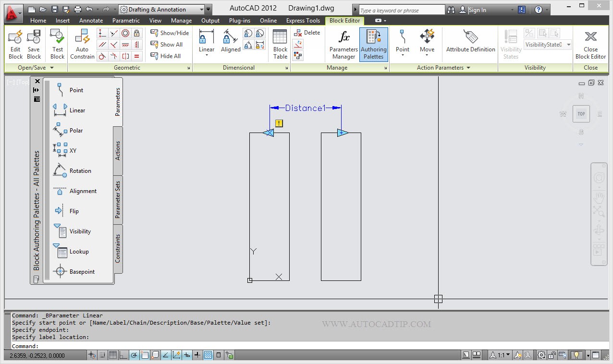Open the binoculars search icon

[x=451, y=10]
